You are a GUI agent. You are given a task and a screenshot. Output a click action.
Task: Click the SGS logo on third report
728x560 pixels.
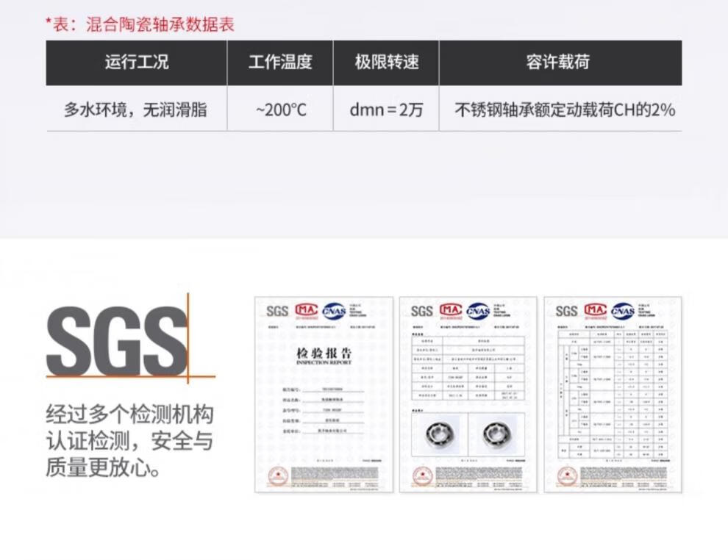coord(566,311)
